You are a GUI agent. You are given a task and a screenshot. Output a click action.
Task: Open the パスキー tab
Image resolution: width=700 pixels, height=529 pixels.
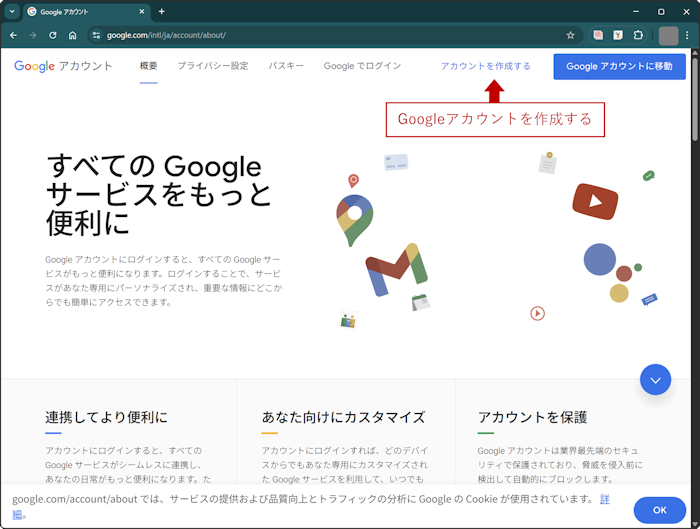[286, 66]
